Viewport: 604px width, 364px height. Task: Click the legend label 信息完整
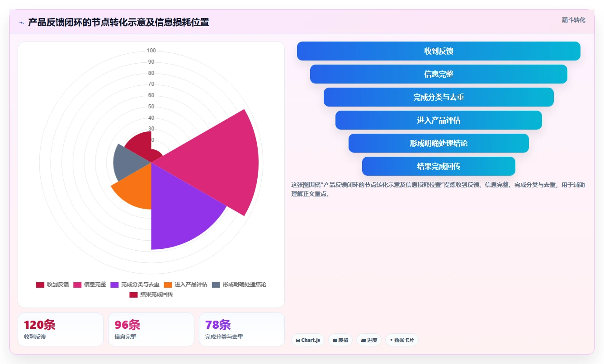tap(95, 285)
